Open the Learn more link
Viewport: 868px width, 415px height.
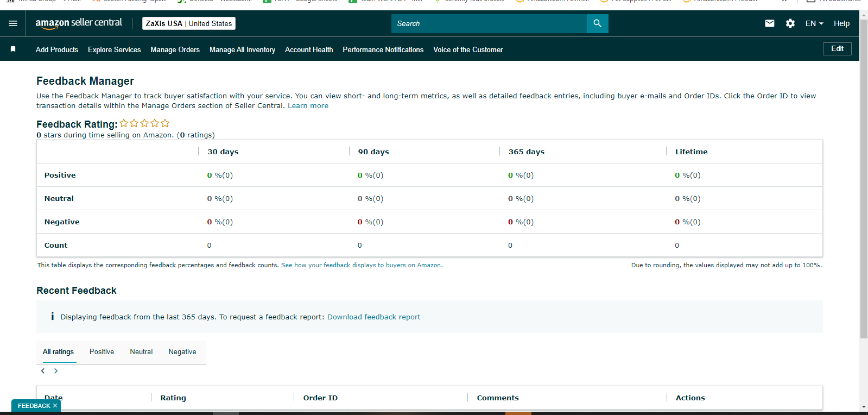308,106
